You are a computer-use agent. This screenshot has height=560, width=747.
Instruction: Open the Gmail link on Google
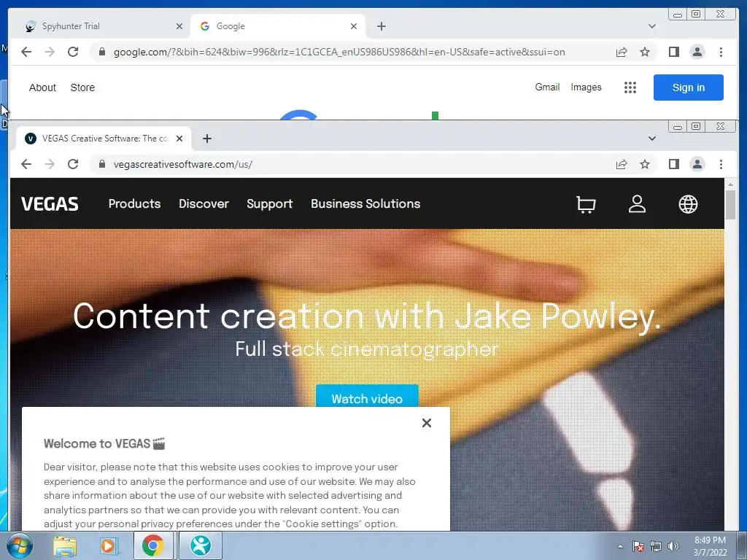(x=547, y=87)
